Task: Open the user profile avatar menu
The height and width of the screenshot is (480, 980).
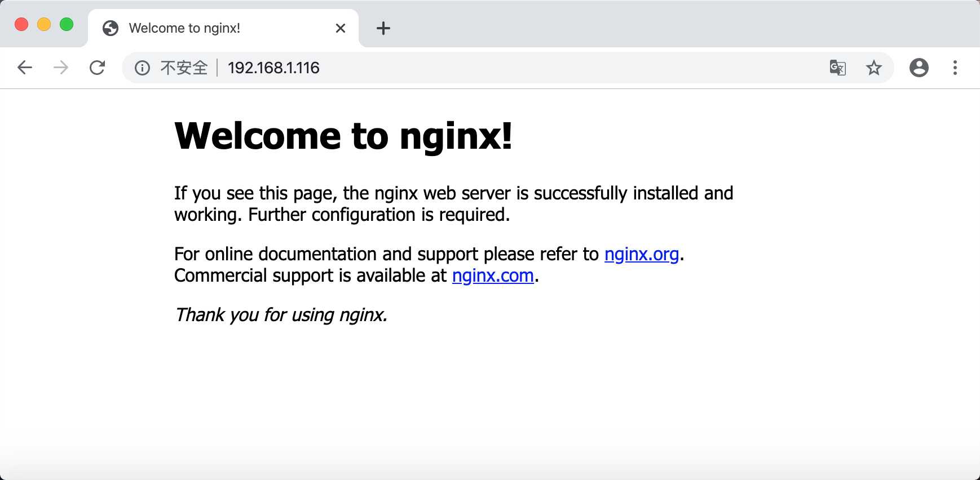Action: [919, 68]
